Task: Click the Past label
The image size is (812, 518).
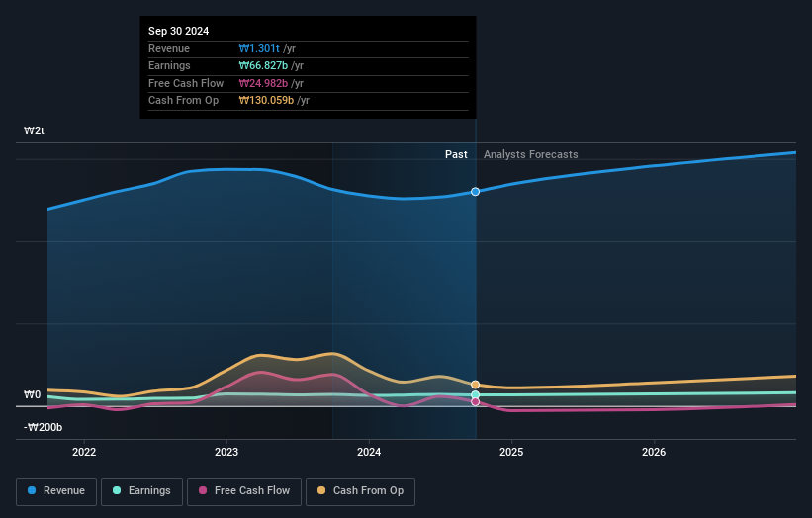Action: (x=456, y=154)
